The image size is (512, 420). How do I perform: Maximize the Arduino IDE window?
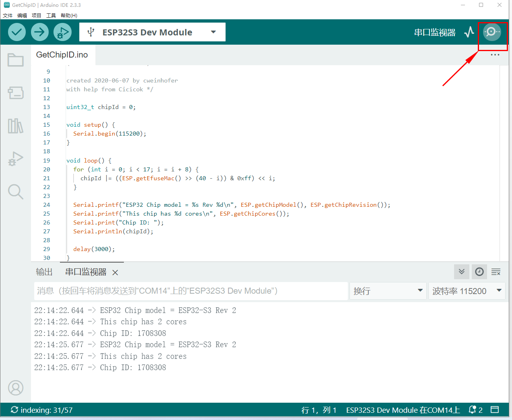click(x=481, y=5)
